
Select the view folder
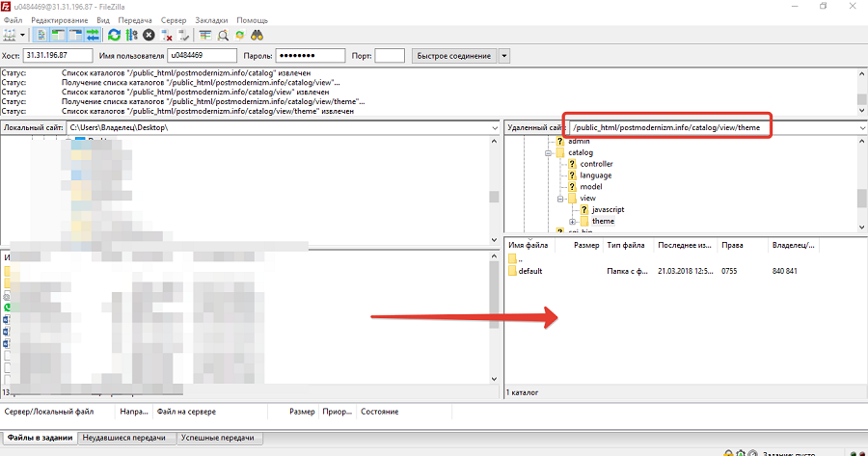click(x=587, y=199)
